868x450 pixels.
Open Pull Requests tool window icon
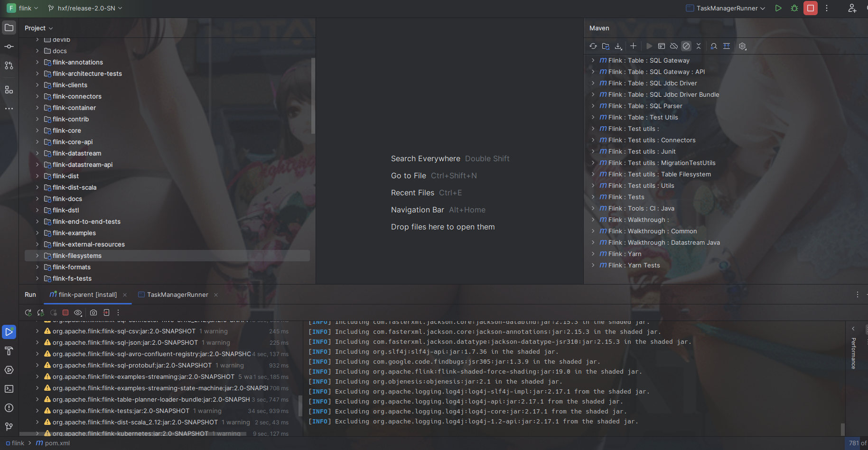[x=9, y=65]
